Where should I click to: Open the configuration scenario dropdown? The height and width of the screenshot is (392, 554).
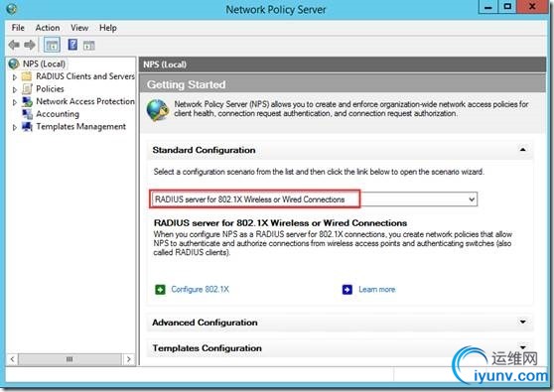472,199
